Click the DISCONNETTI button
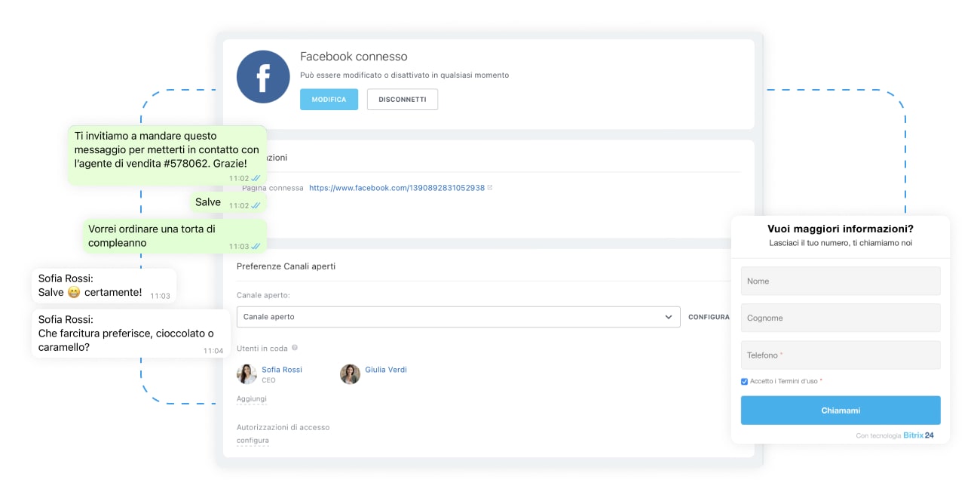Screen dimensions: 980x498 click(x=403, y=100)
